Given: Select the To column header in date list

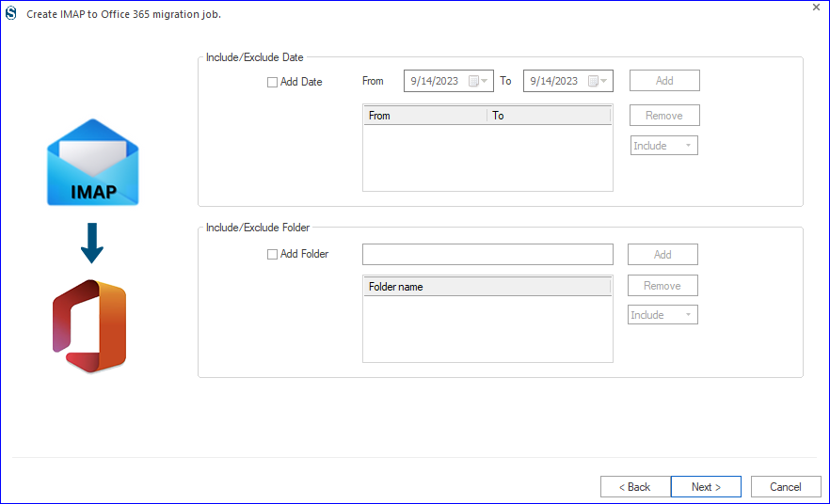Looking at the screenshot, I should (x=549, y=116).
